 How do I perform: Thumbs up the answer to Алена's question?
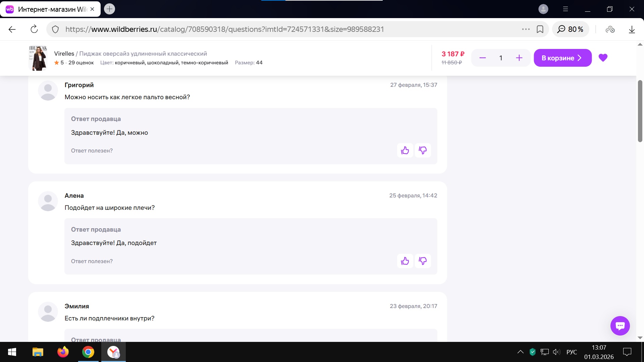tap(405, 261)
